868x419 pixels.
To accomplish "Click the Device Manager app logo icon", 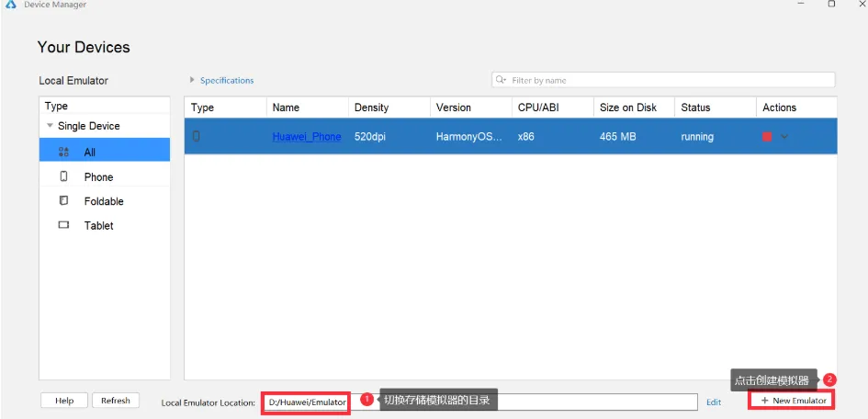I will [x=10, y=5].
